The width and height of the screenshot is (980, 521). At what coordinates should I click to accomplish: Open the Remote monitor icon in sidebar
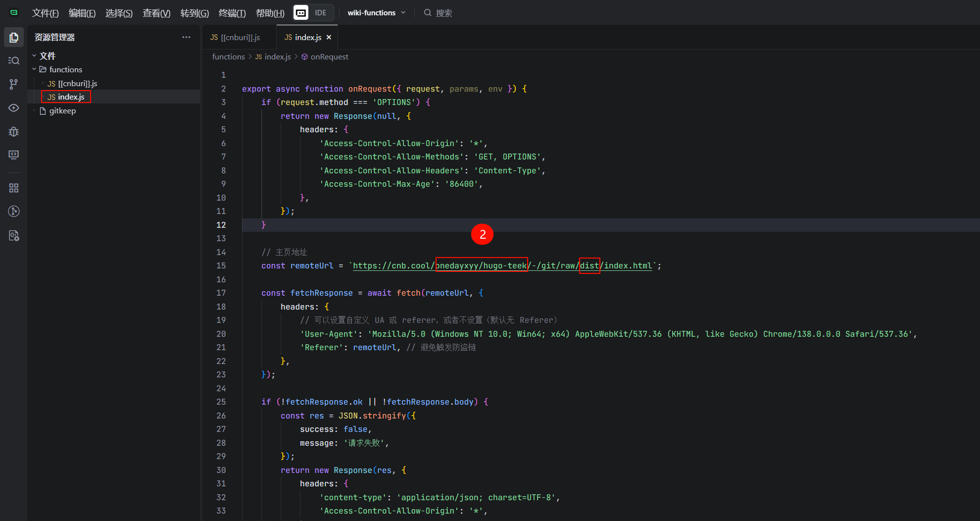coord(14,155)
